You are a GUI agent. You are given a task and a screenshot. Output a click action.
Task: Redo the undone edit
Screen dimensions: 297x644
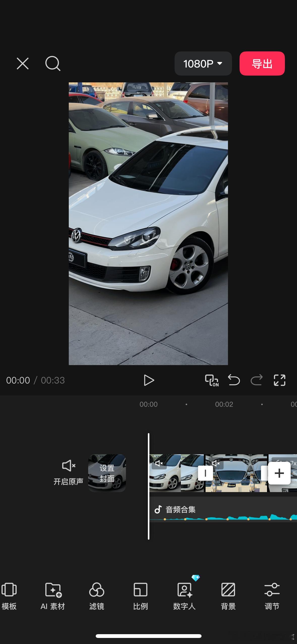[256, 380]
